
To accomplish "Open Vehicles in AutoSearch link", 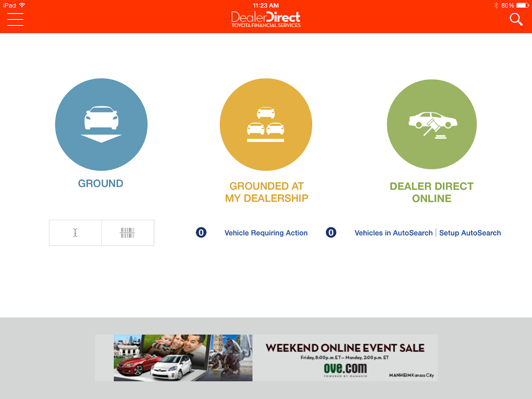I will click(x=393, y=233).
